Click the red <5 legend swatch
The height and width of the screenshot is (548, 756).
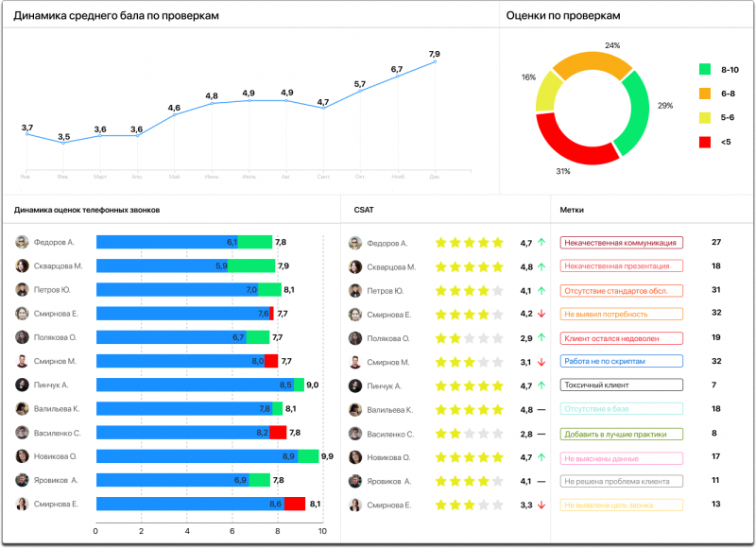(x=704, y=142)
